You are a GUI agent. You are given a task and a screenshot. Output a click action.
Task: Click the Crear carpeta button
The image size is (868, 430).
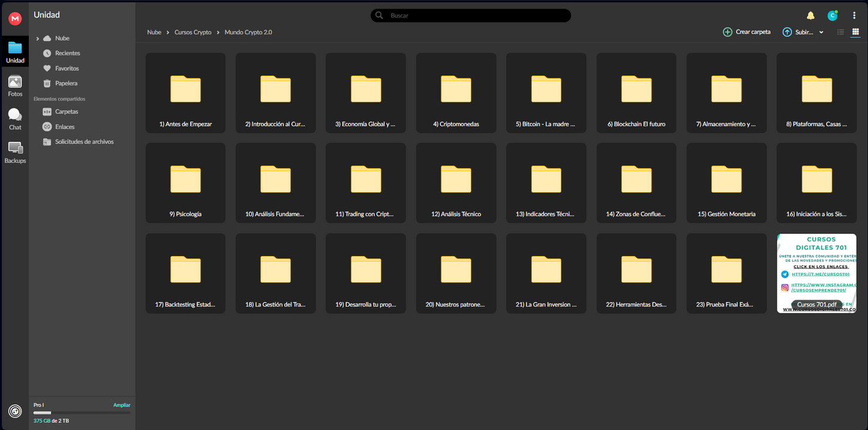[x=747, y=32]
